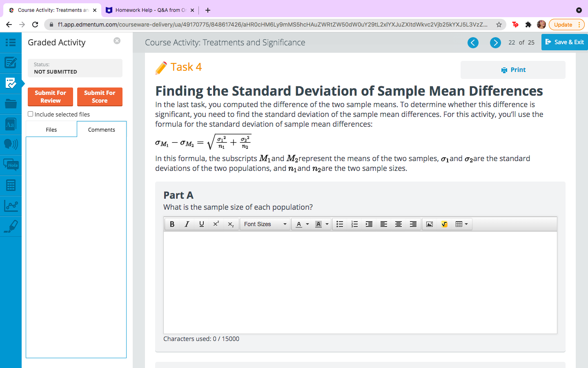This screenshot has width=588, height=368.
Task: Switch to the Comments tab
Action: pos(102,130)
